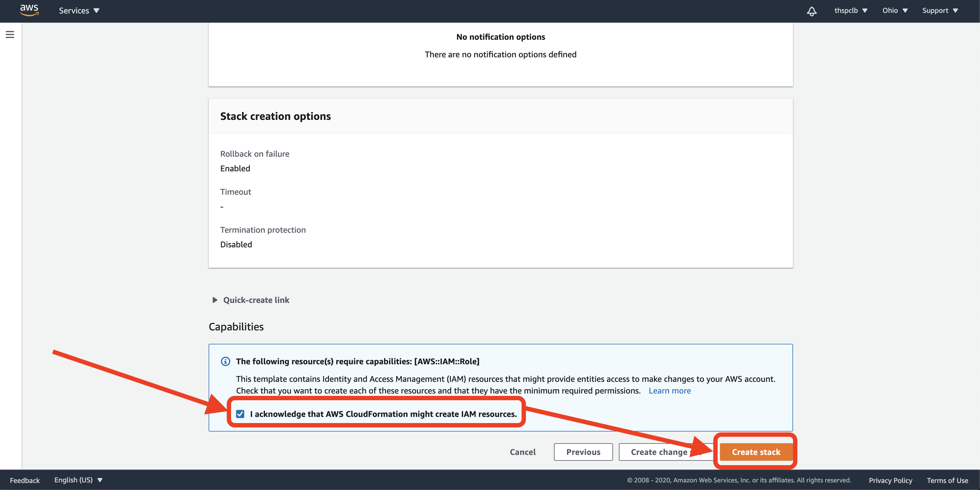Toggle the IAM resources acknowledgment checkbox

[240, 414]
